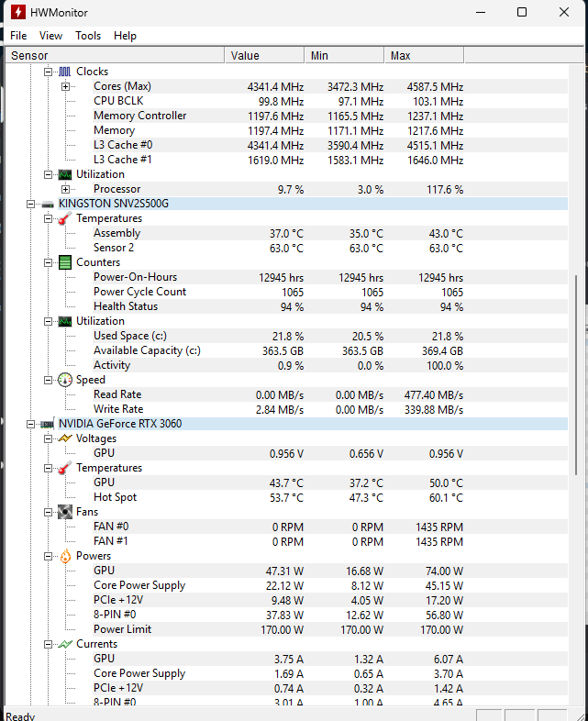Click the HWMonitor lightning app icon
The width and height of the screenshot is (588, 721).
pyautogui.click(x=18, y=12)
